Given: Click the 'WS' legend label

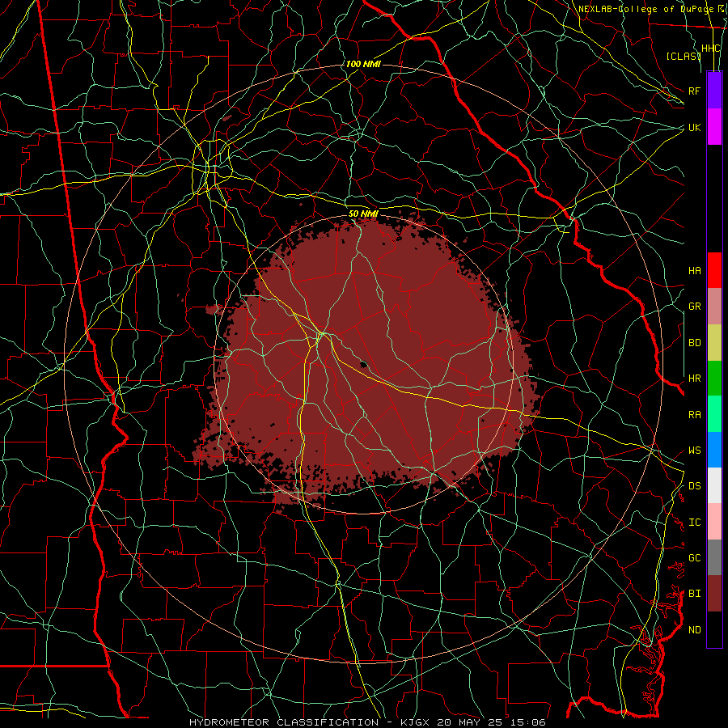Looking at the screenshot, I should 694,451.
